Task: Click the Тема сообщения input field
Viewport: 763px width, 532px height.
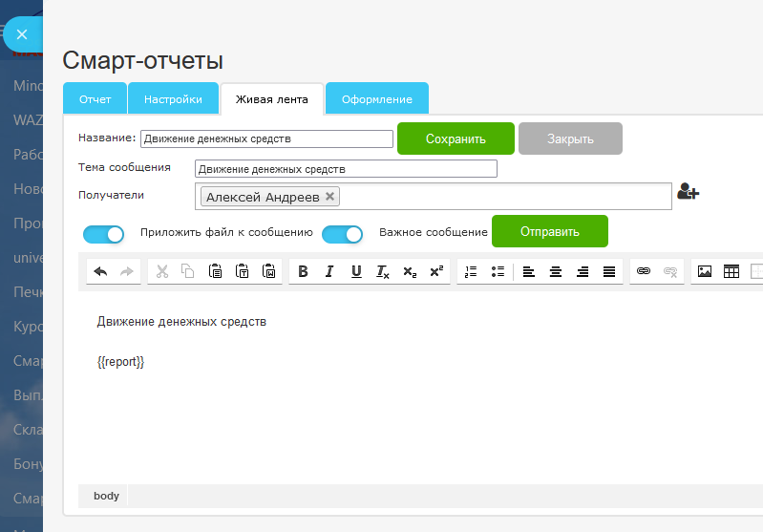Action: pyautogui.click(x=346, y=169)
